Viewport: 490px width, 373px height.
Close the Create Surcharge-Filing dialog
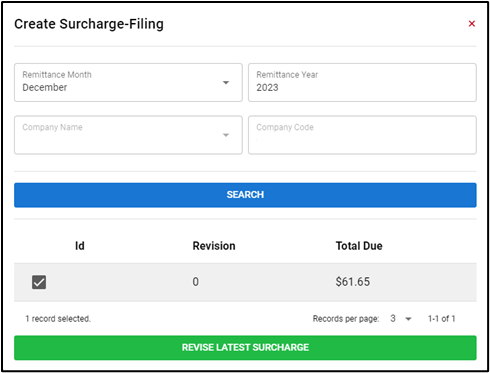pos(471,24)
